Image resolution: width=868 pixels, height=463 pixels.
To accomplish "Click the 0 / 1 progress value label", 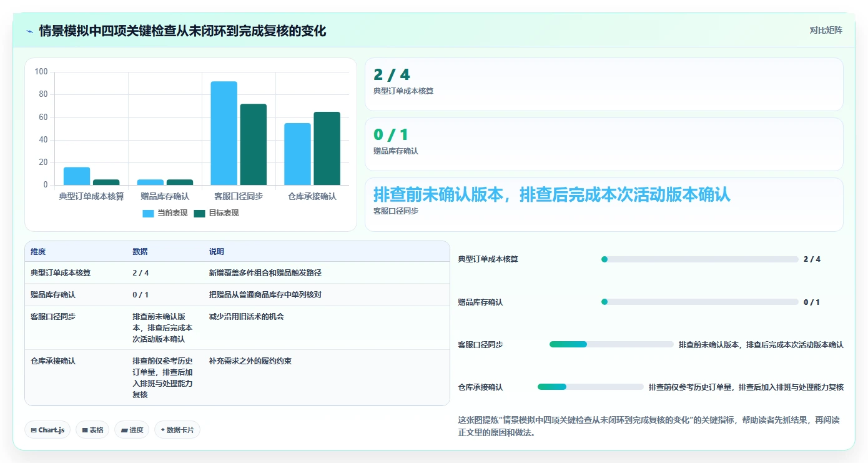I will [x=812, y=302].
